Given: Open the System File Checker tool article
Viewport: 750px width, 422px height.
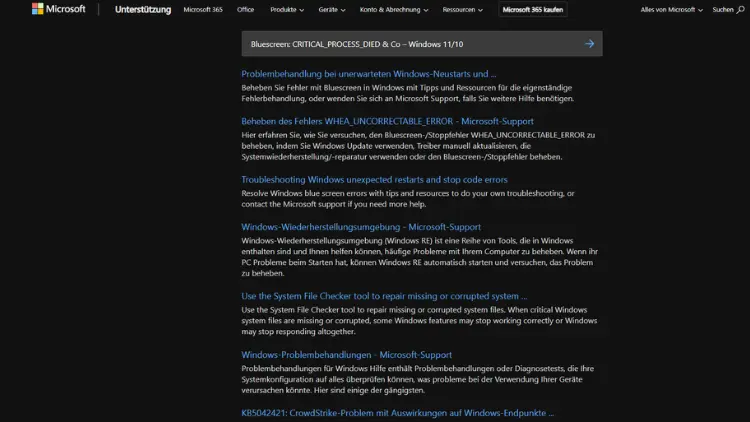Looking at the screenshot, I should point(384,296).
